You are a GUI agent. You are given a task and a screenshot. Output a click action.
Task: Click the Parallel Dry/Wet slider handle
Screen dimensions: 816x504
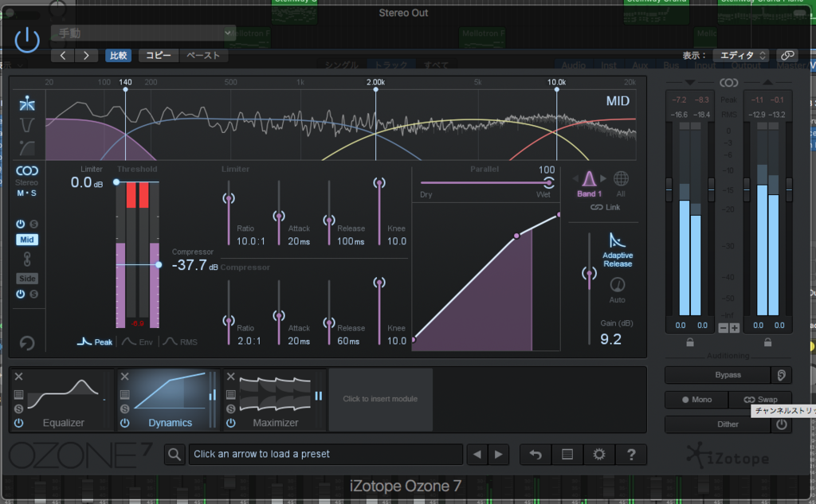(548, 182)
